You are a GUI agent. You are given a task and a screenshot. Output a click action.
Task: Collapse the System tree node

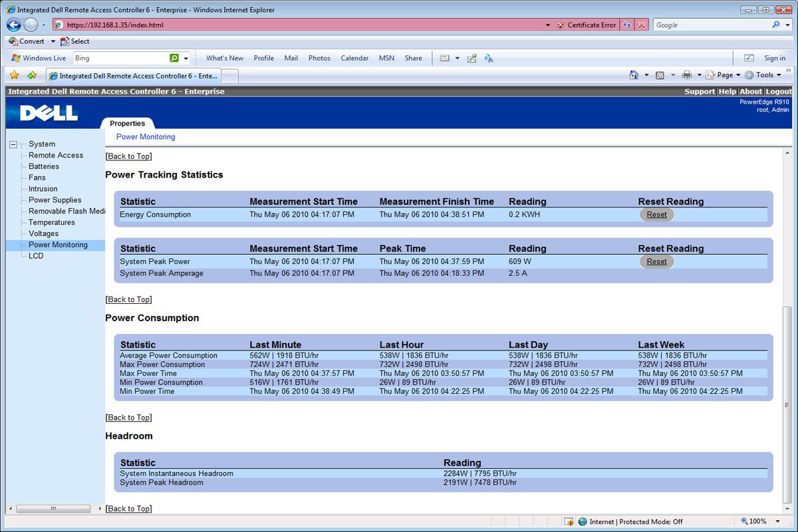coord(13,144)
